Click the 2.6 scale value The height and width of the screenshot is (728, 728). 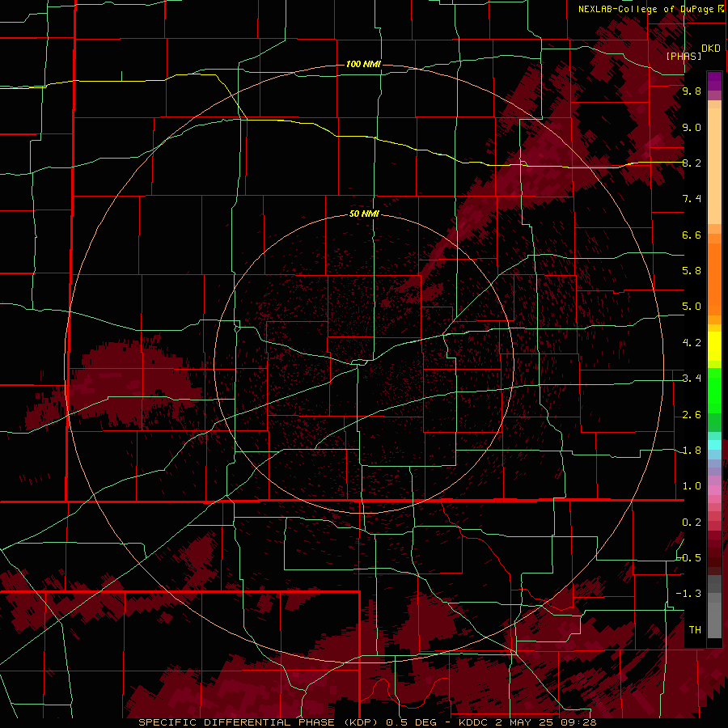692,415
